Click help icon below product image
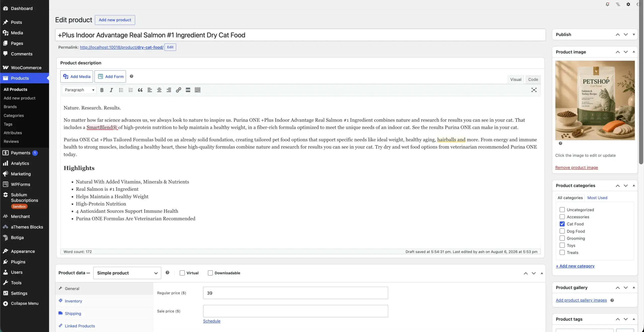This screenshot has width=644, height=332. point(560,143)
